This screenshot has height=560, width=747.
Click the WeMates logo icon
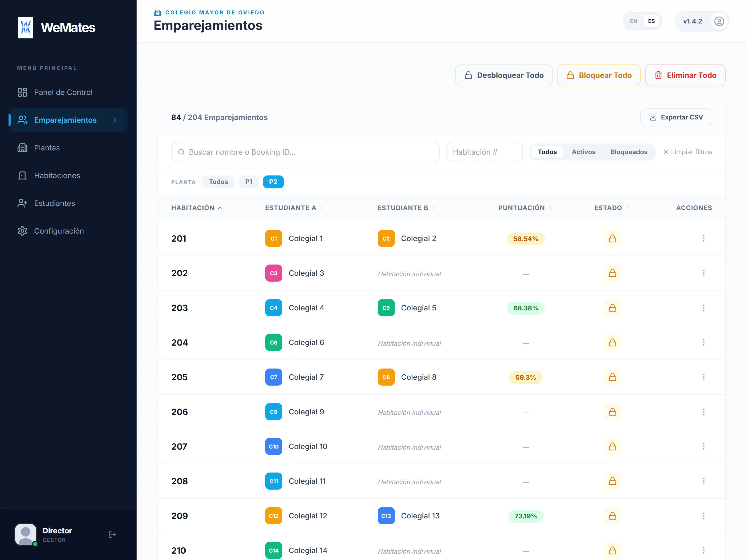[x=26, y=28]
